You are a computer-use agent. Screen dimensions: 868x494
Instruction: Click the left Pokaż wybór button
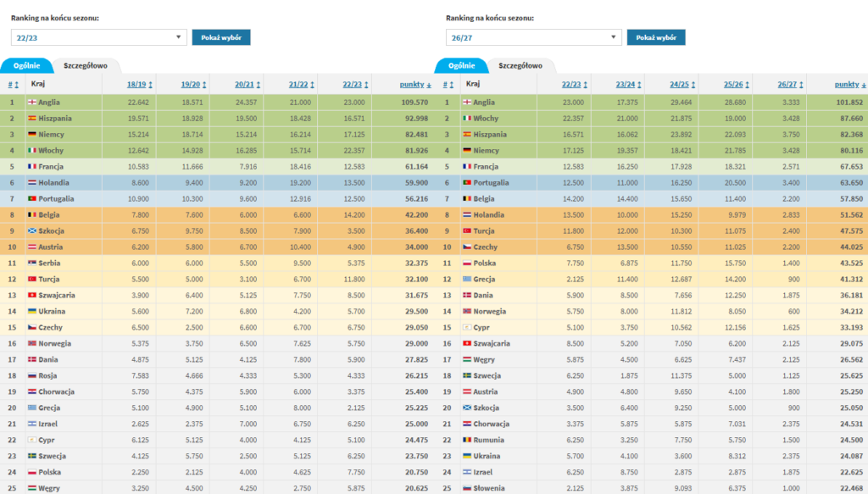coord(221,37)
